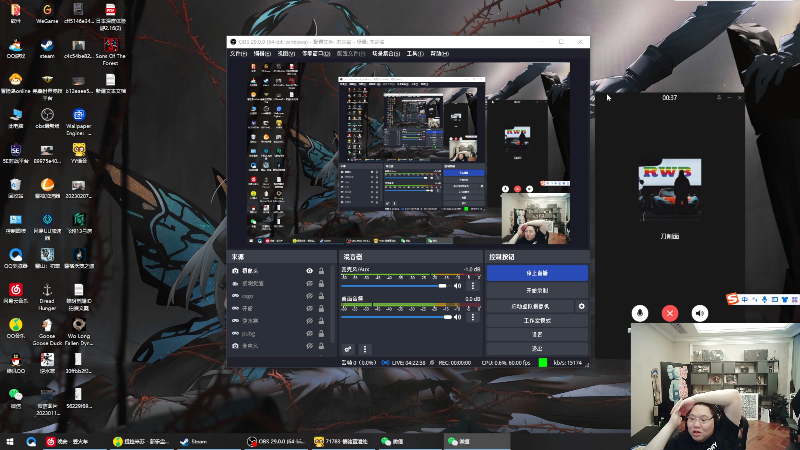800x450 pixels.
Task: Open the Dread Hunger anchor icon
Action: pyautogui.click(x=47, y=297)
